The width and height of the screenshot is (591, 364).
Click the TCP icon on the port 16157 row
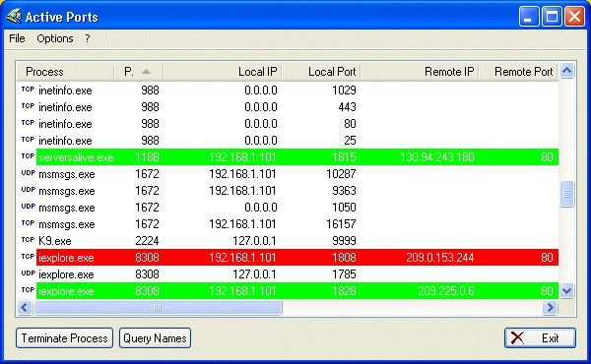[28, 223]
